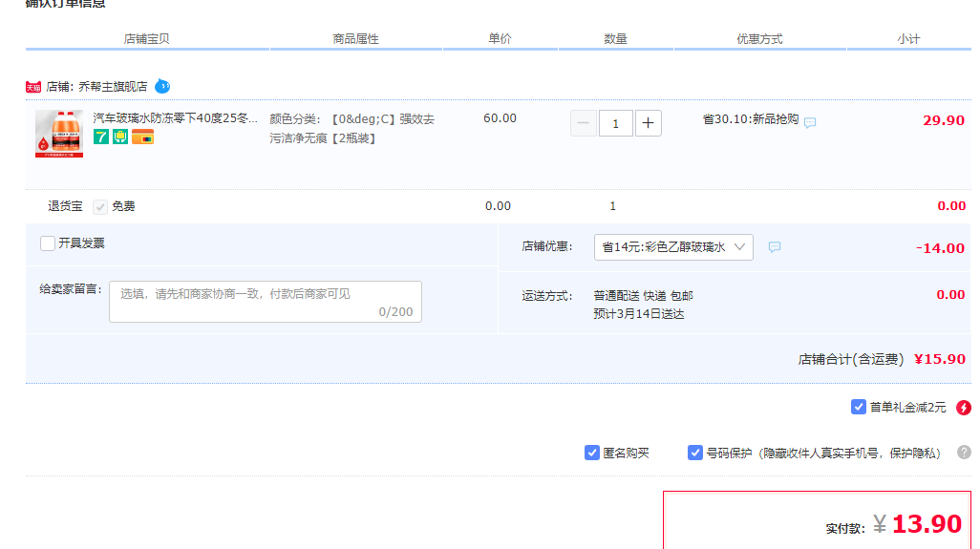Viewport: 980px width, 549px height.
Task: Click comment icon next to 省30.10:新品抢购
Action: click(810, 122)
